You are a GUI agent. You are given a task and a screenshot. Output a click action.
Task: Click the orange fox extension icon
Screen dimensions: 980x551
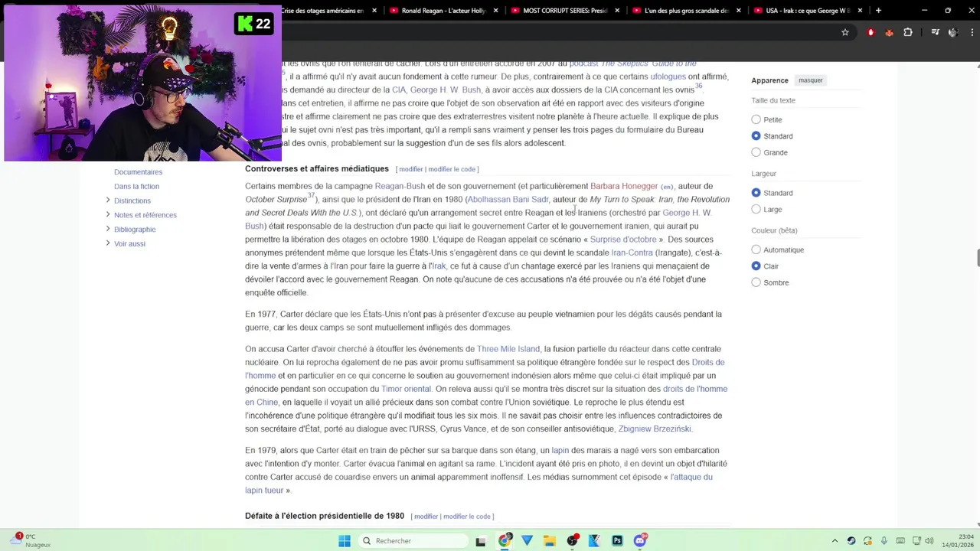[x=889, y=32]
